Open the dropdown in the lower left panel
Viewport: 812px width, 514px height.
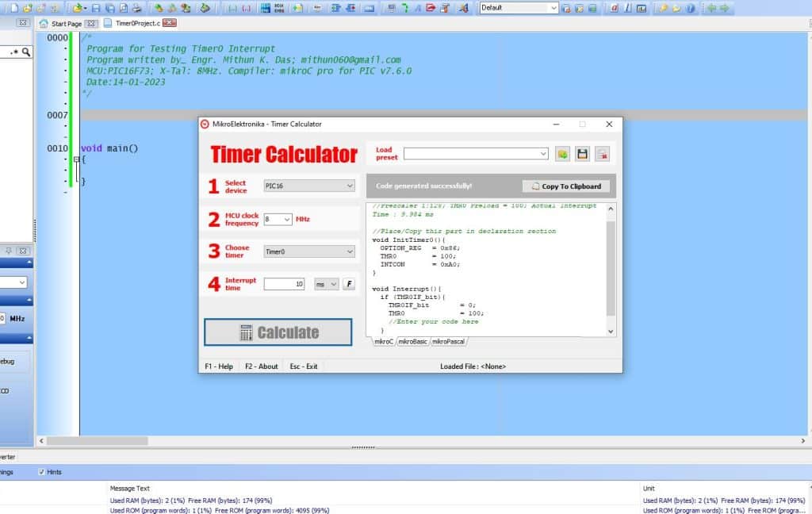(x=21, y=282)
